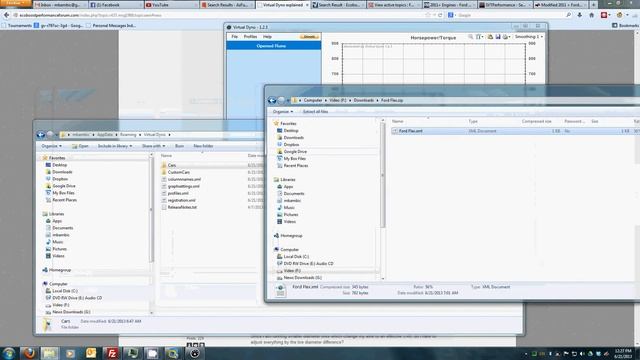
Task: Select the profiles.xml file
Action: pos(178,193)
